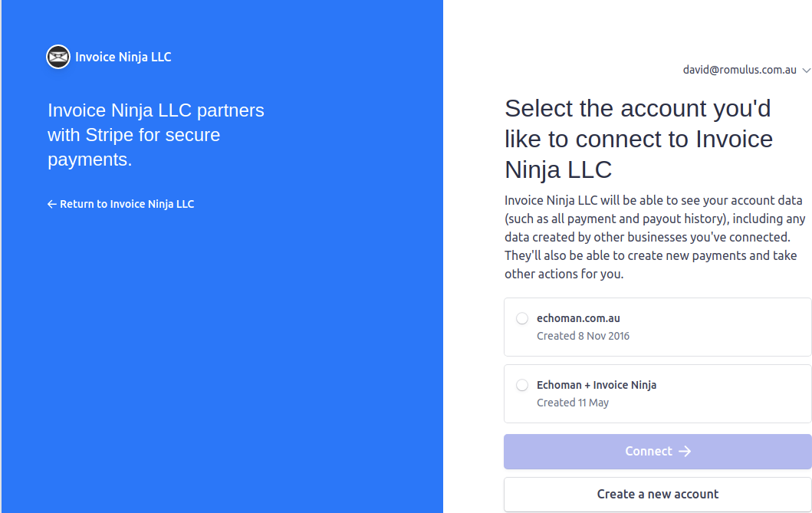Click the Connect button

(x=658, y=452)
